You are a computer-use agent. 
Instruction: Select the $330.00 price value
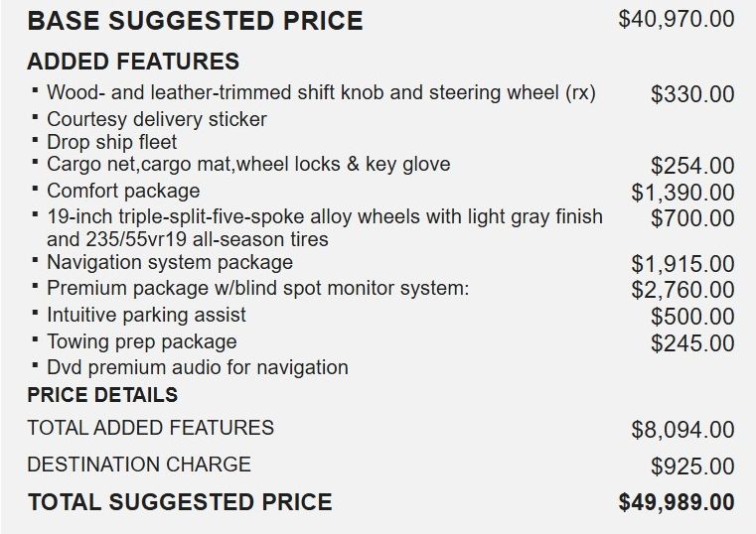[692, 94]
